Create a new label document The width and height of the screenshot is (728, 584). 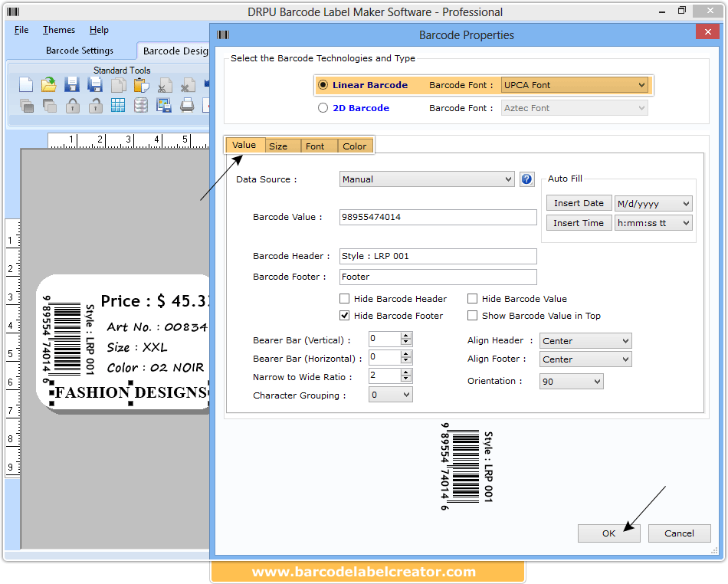tap(25, 84)
